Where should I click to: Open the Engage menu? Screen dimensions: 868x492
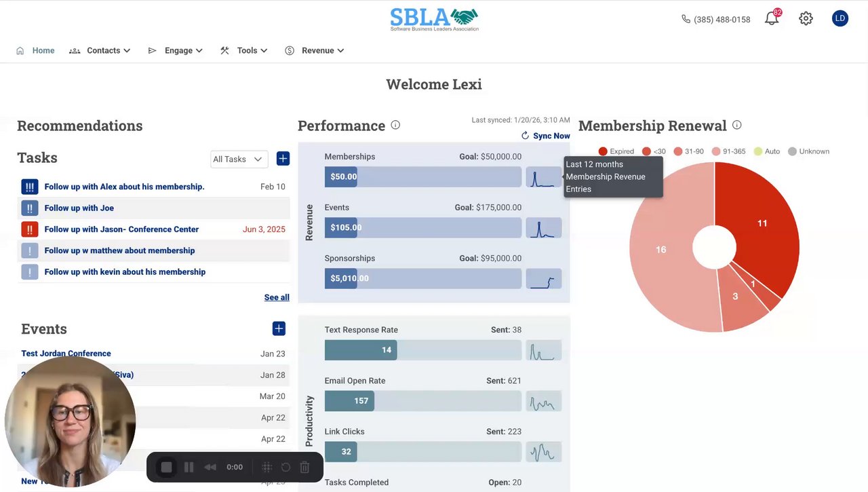[176, 50]
